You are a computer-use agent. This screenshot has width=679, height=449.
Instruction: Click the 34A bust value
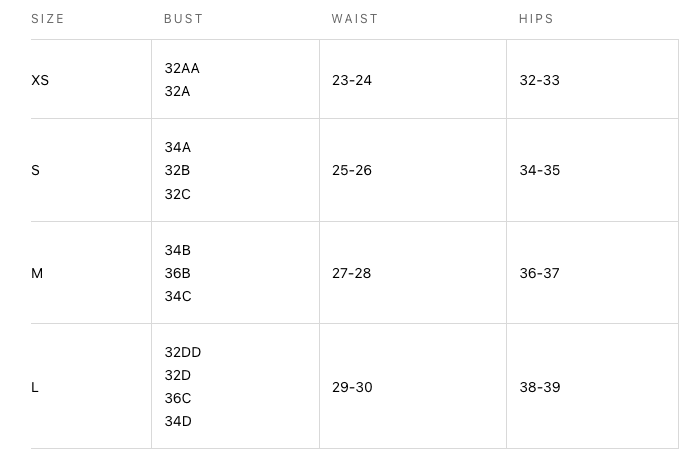click(x=178, y=147)
